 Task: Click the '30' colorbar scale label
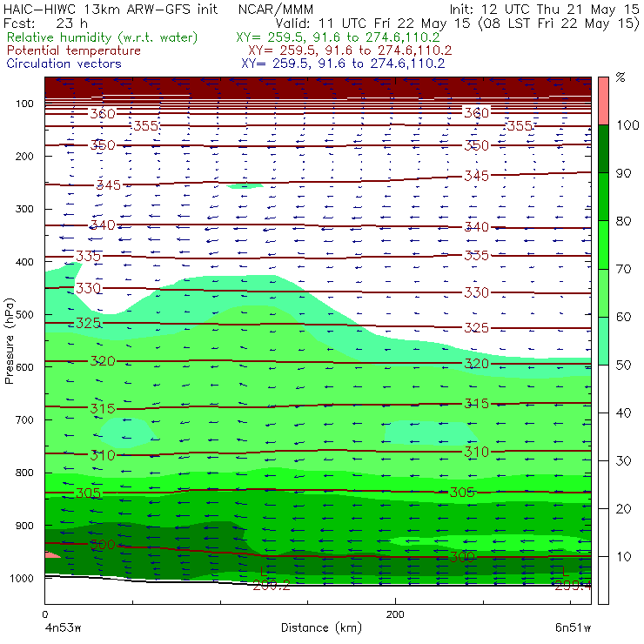[623, 461]
